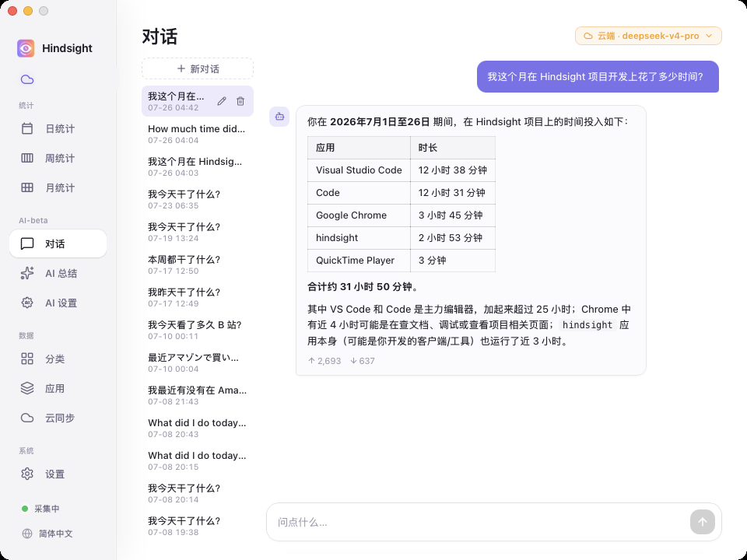The image size is (747, 560).
Task: Open conversation 本周都干了什么?
Action: 198,264
